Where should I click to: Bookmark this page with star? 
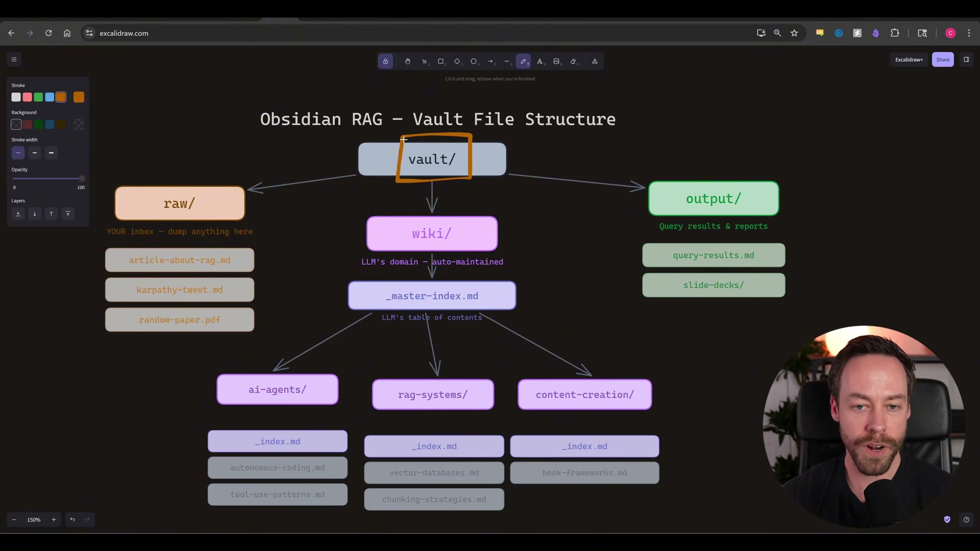point(794,33)
